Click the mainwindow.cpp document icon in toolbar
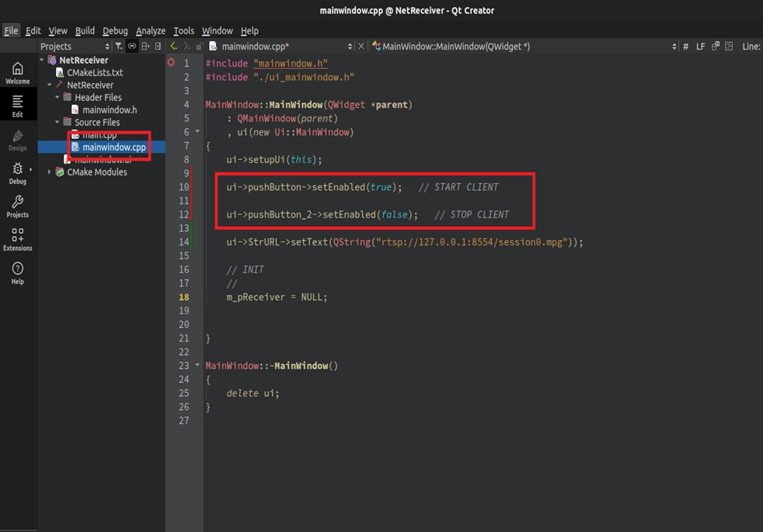Screen dimensions: 763x532 point(213,46)
